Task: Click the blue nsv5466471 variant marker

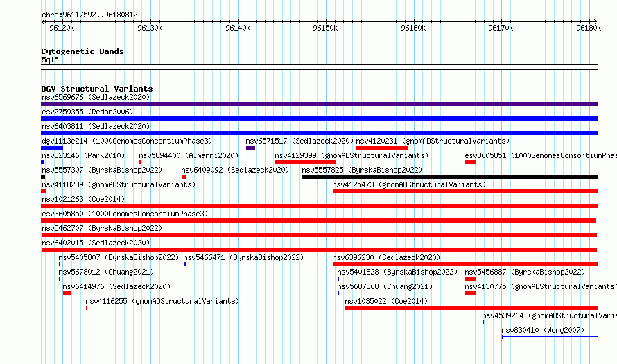Action: pyautogui.click(x=184, y=264)
